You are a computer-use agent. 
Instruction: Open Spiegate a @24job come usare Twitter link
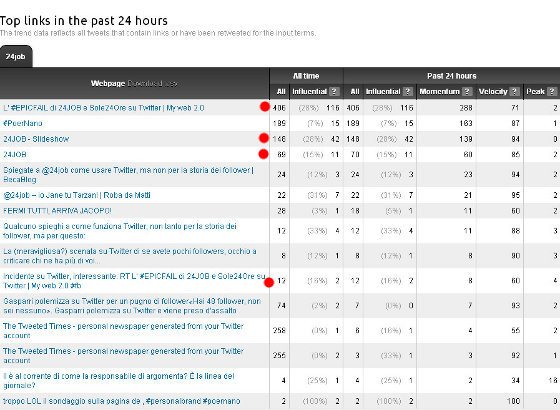pos(128,175)
